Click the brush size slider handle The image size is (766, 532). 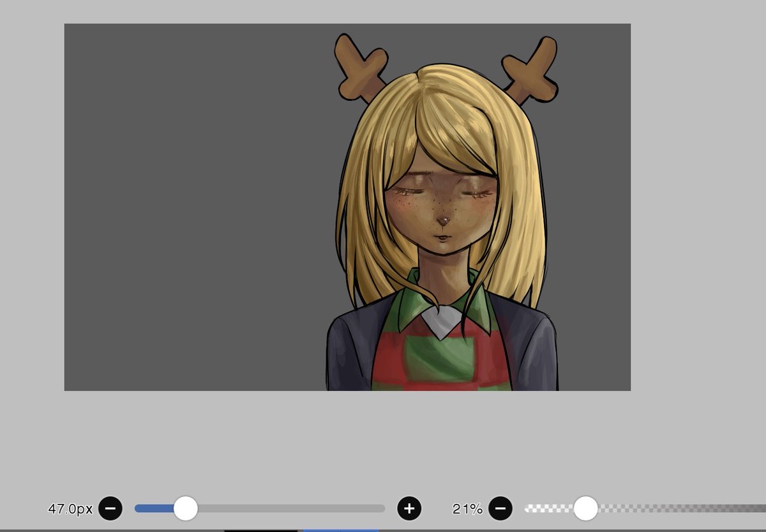[x=186, y=508]
